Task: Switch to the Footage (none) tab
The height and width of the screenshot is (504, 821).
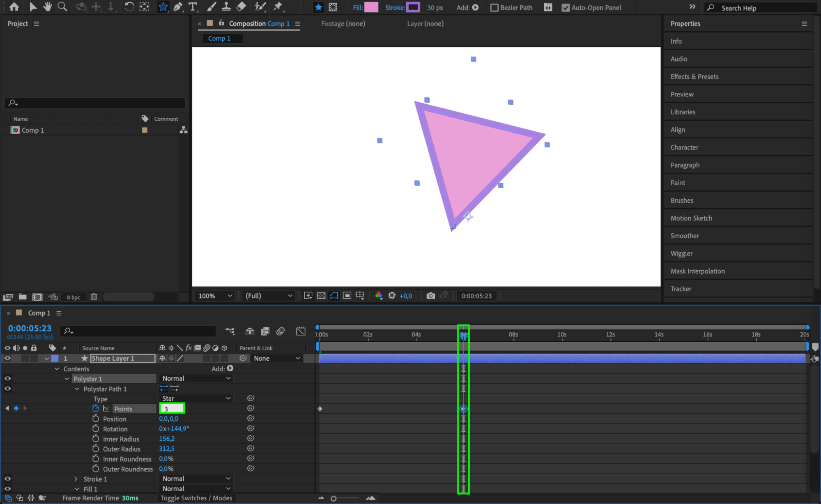Action: coord(343,24)
